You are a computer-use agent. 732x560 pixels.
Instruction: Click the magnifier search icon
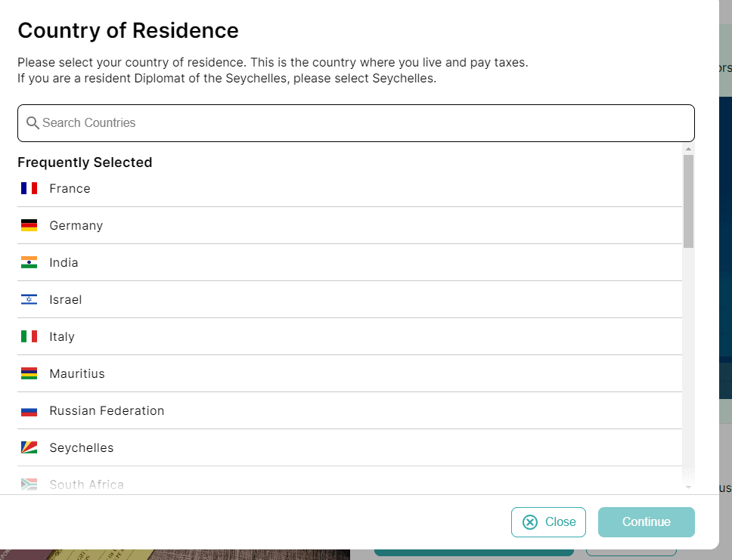point(33,122)
